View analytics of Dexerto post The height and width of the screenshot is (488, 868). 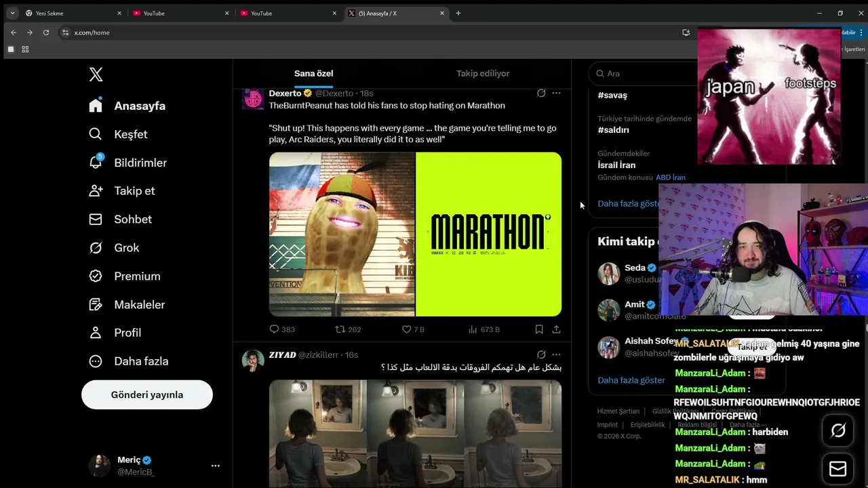point(484,329)
